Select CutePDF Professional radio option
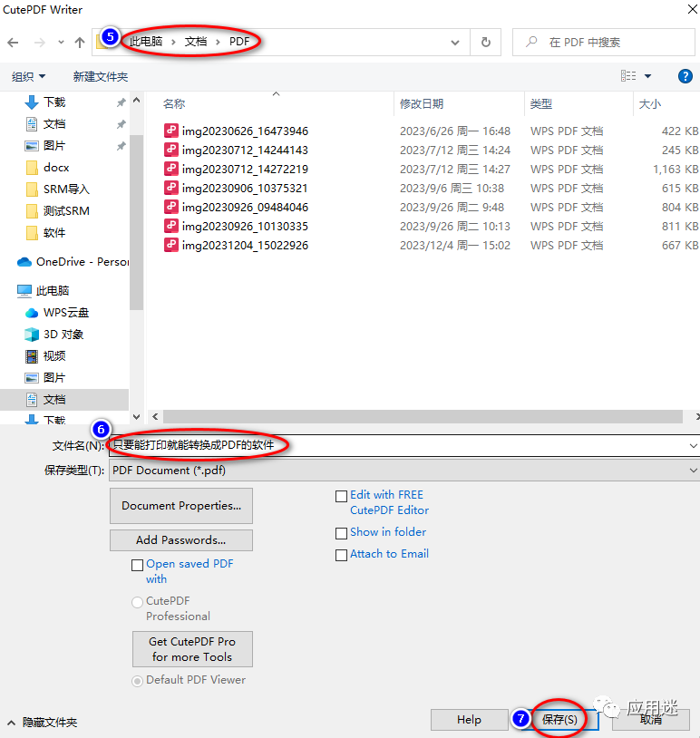This screenshot has width=700, height=738. click(138, 602)
